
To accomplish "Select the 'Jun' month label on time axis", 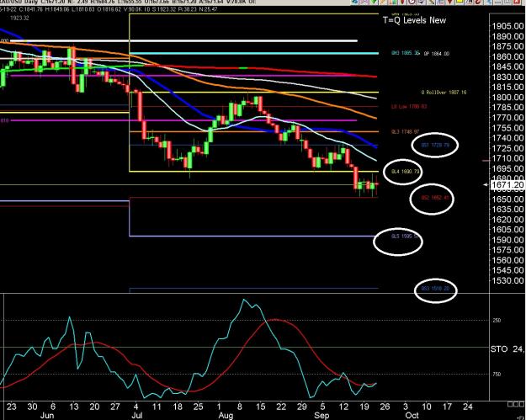I will click(47, 416).
